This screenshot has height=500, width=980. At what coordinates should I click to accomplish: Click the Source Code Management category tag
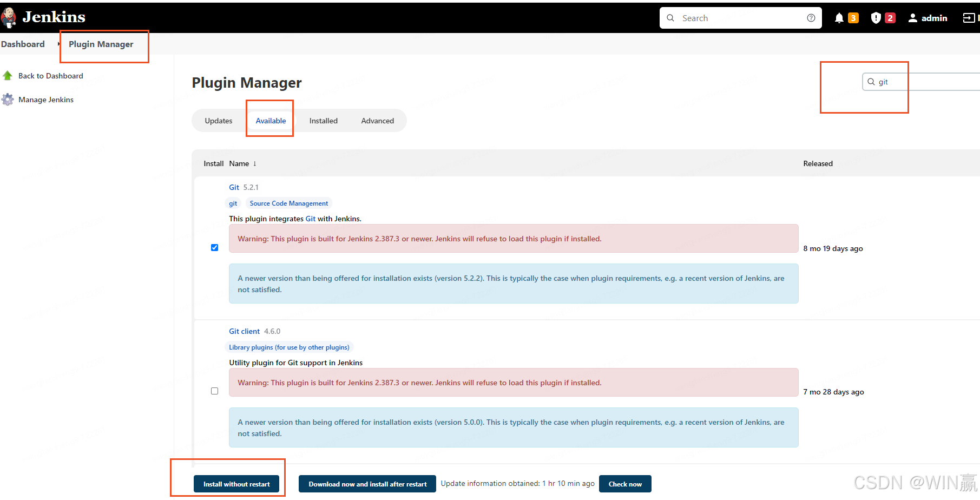(x=289, y=203)
